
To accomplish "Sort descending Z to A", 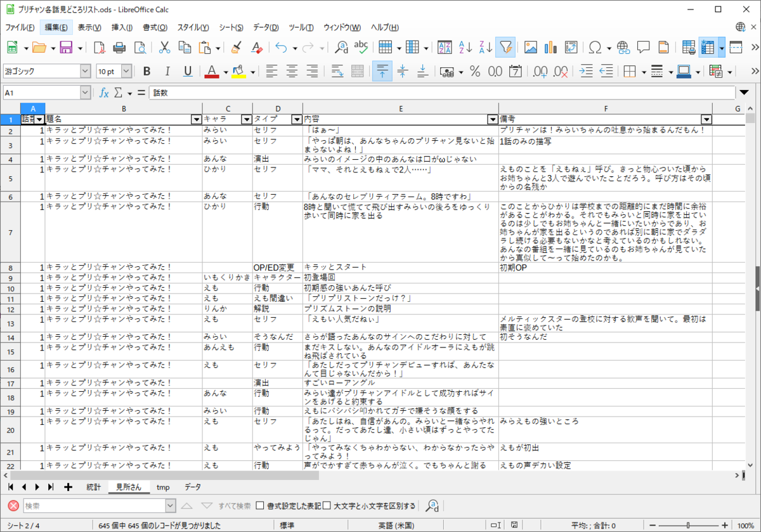I will tap(486, 47).
